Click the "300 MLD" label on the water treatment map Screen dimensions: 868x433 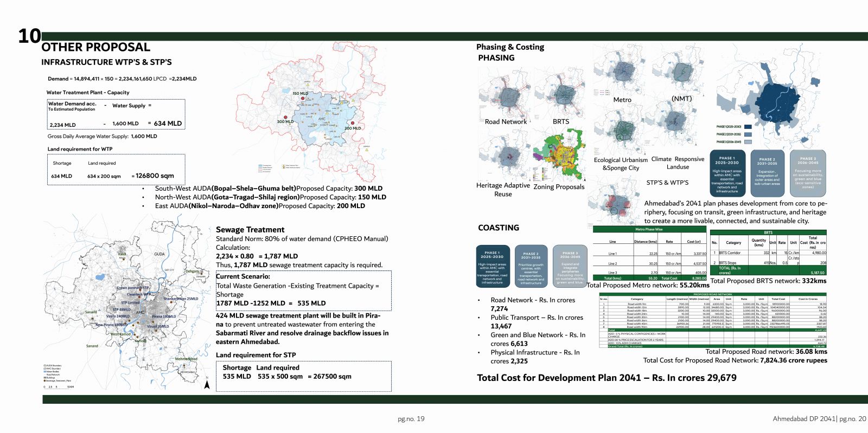[285, 121]
